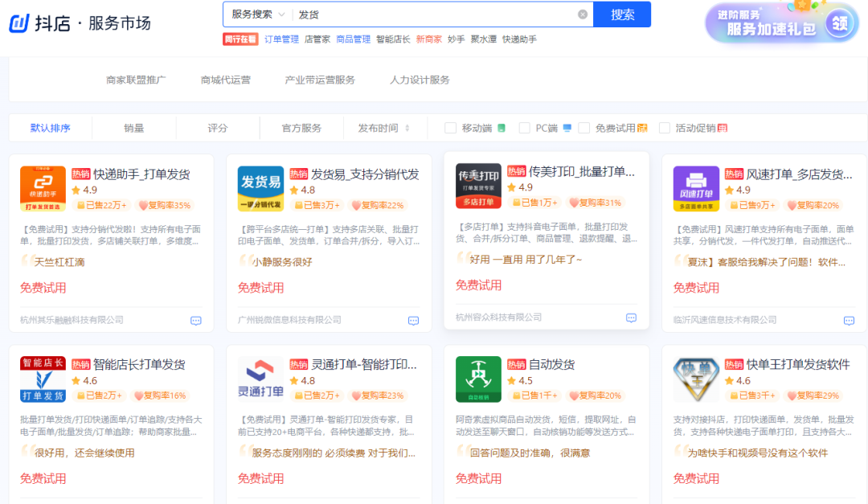Click 智能店长 suggested keyword
The image size is (868, 504).
(393, 39)
